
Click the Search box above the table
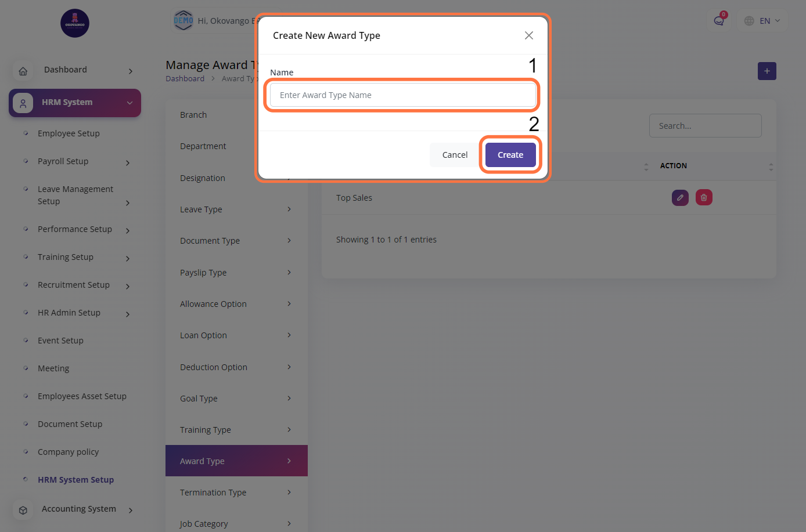(x=705, y=126)
